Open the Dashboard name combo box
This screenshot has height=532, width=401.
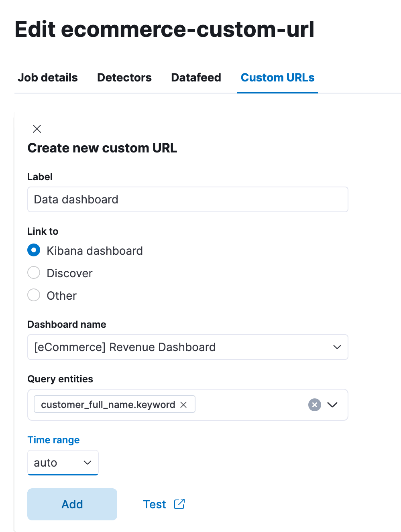(187, 347)
